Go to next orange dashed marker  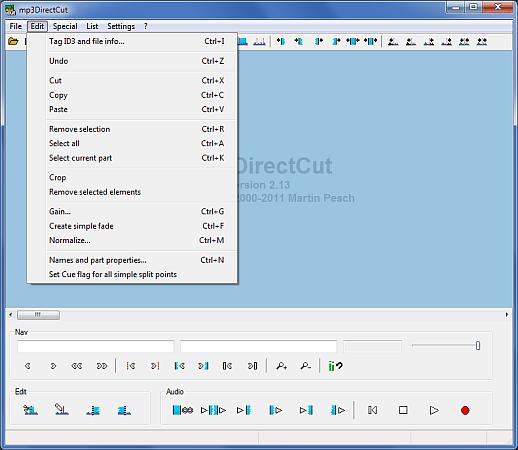(155, 366)
